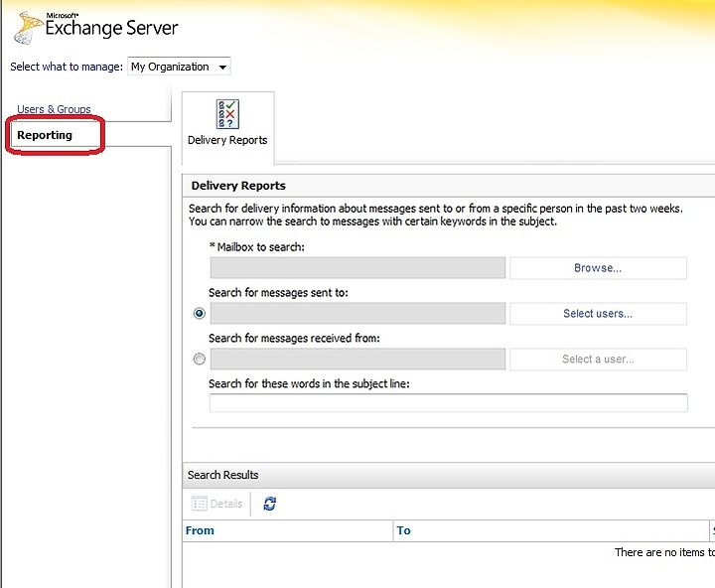Click the Exchange Server logo
715x588 pixels.
click(x=96, y=28)
